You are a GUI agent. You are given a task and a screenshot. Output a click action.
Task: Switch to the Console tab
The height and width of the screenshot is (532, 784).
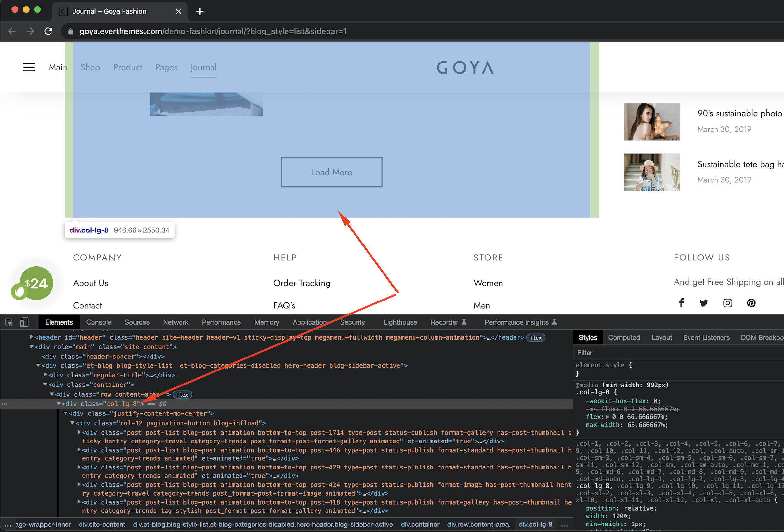point(98,322)
